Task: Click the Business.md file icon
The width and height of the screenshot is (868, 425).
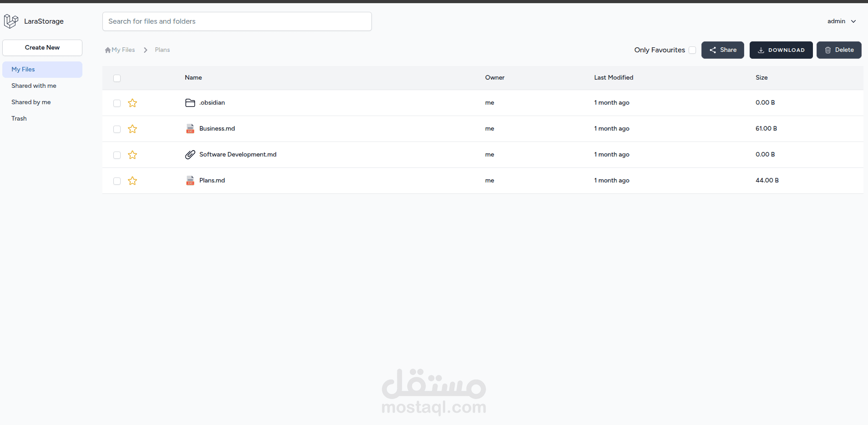Action: pos(190,129)
